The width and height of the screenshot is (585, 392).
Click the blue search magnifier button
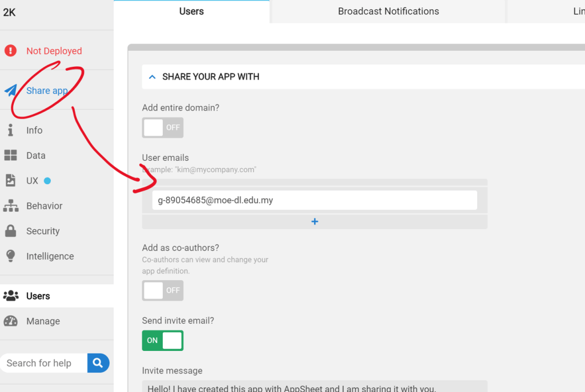coord(98,363)
